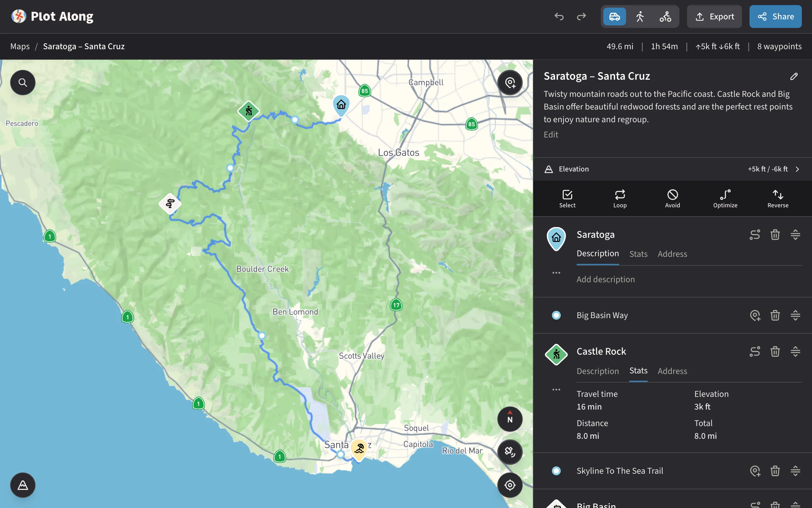The width and height of the screenshot is (812, 508).
Task: Grab the reorder handle for Saratoga
Action: (795, 235)
